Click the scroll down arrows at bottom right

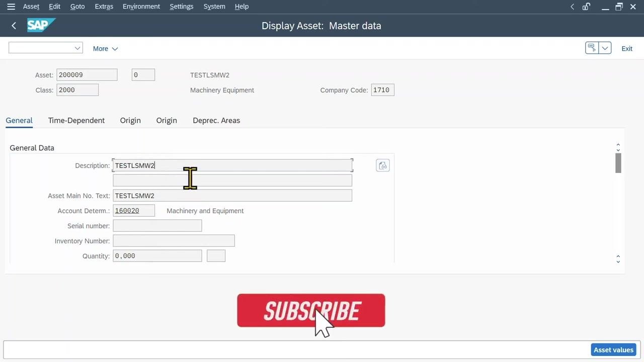[x=618, y=259]
